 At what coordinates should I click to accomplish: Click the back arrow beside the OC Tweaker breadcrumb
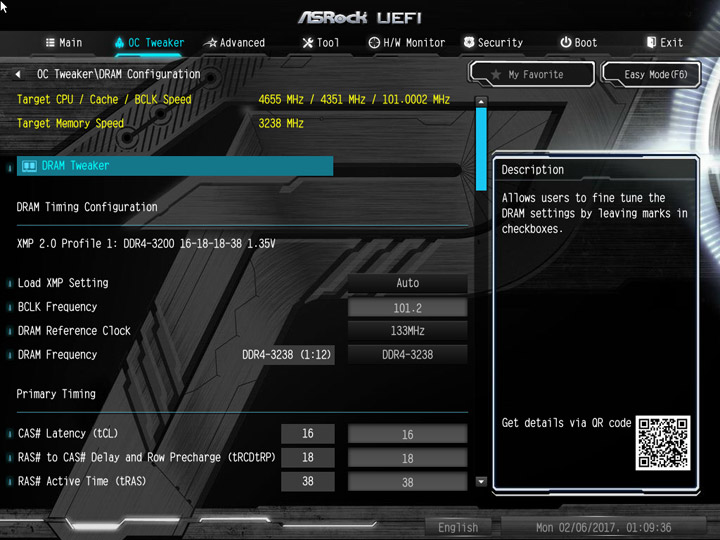17,74
